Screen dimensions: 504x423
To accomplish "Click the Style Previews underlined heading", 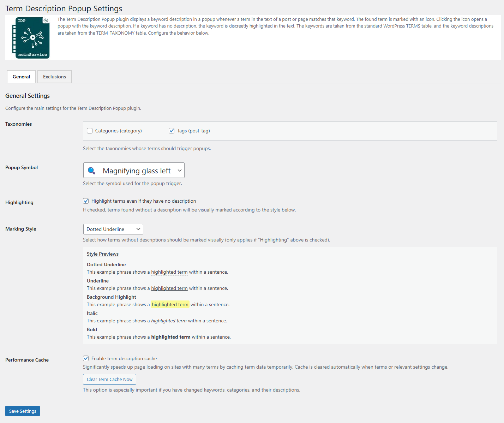I will coord(102,254).
